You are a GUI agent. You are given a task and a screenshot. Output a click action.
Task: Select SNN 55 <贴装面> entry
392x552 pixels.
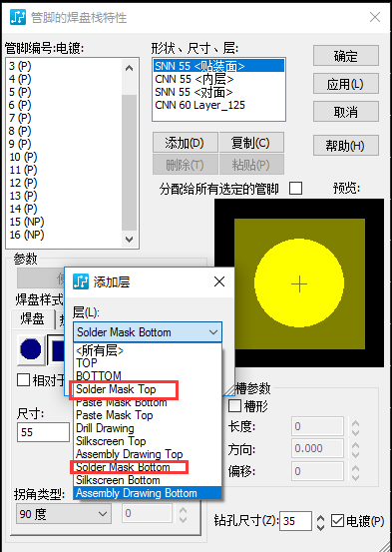click(218, 66)
